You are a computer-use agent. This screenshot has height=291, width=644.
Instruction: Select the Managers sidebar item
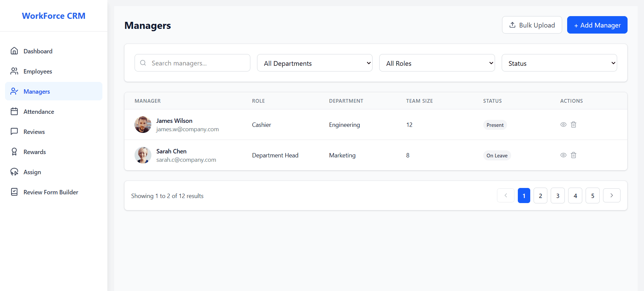click(37, 91)
